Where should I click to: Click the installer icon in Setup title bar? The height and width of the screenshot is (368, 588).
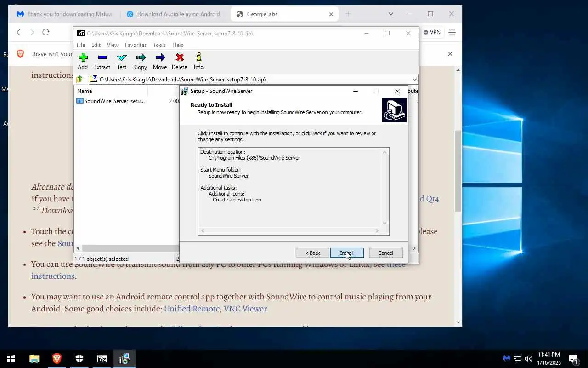pyautogui.click(x=185, y=91)
